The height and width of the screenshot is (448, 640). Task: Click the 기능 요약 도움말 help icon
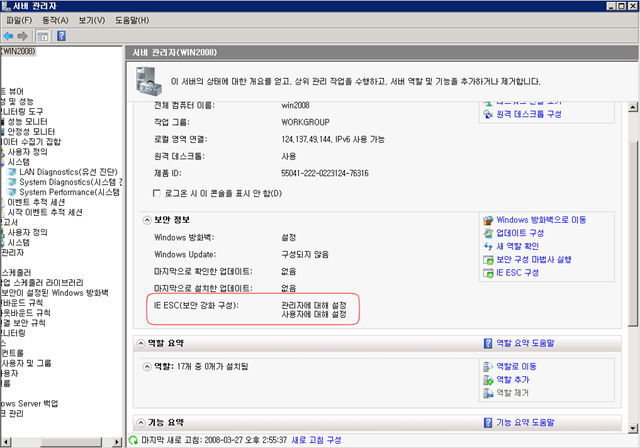(x=488, y=423)
